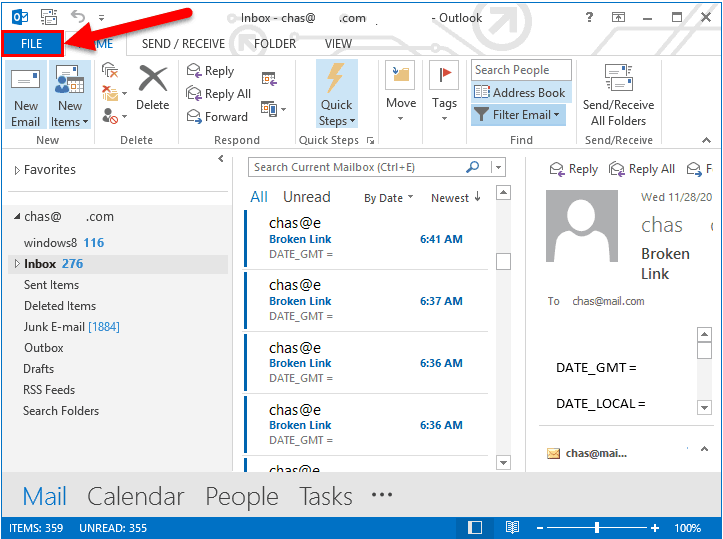The image size is (723, 539).
Task: Open the Move dropdown
Action: click(x=401, y=92)
